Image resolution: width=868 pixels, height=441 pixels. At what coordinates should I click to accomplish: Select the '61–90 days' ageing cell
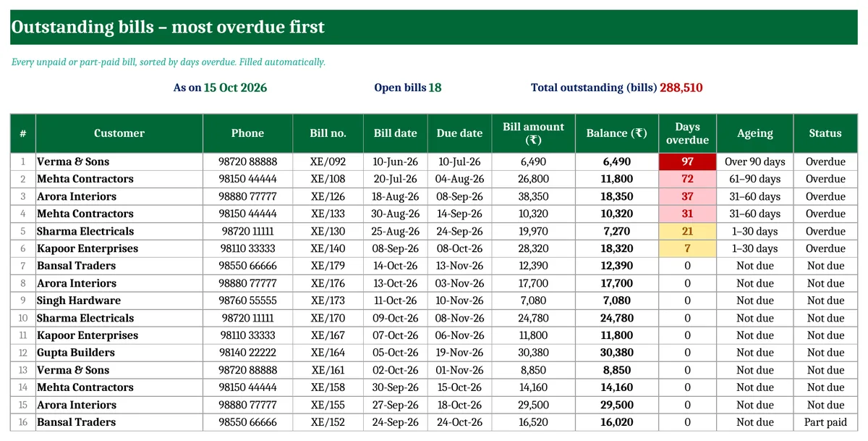pyautogui.click(x=755, y=179)
